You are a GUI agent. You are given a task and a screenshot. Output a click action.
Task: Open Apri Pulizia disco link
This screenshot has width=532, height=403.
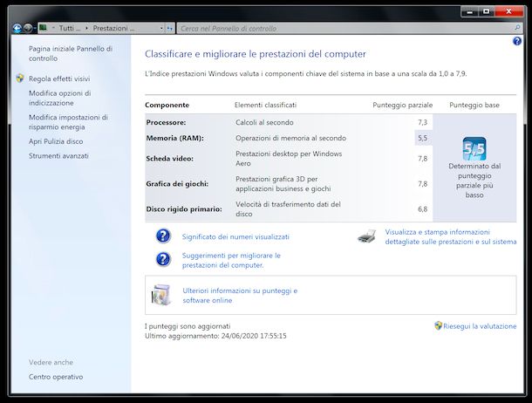tap(56, 141)
